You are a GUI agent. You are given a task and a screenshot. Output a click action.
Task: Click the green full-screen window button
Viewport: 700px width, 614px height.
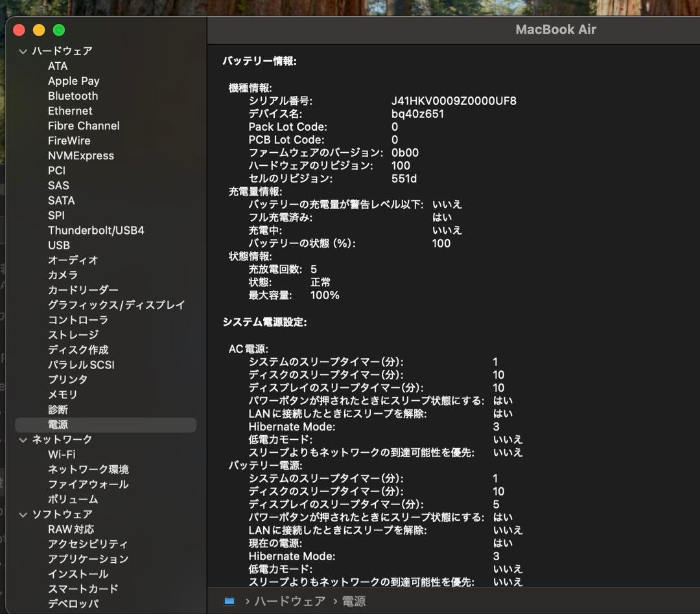(x=58, y=29)
